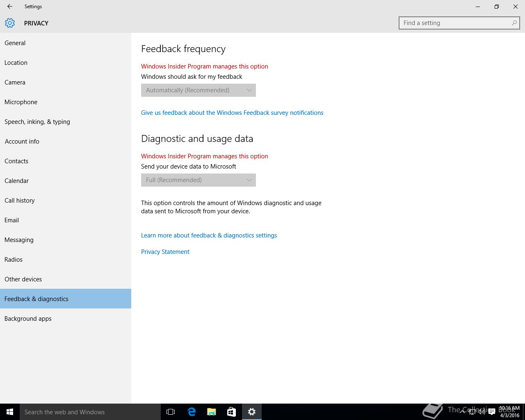The width and height of the screenshot is (525, 420).
Task: Select Calendar in the sidebar
Action: [66, 181]
